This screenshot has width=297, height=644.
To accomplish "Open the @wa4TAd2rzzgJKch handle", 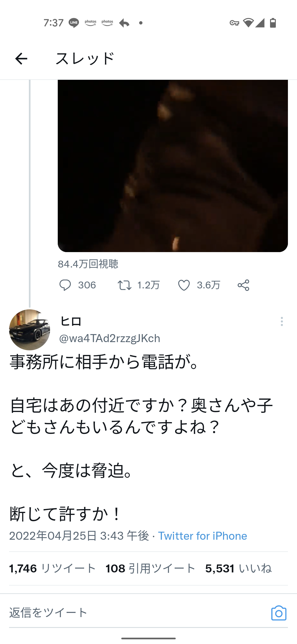I will click(110, 338).
